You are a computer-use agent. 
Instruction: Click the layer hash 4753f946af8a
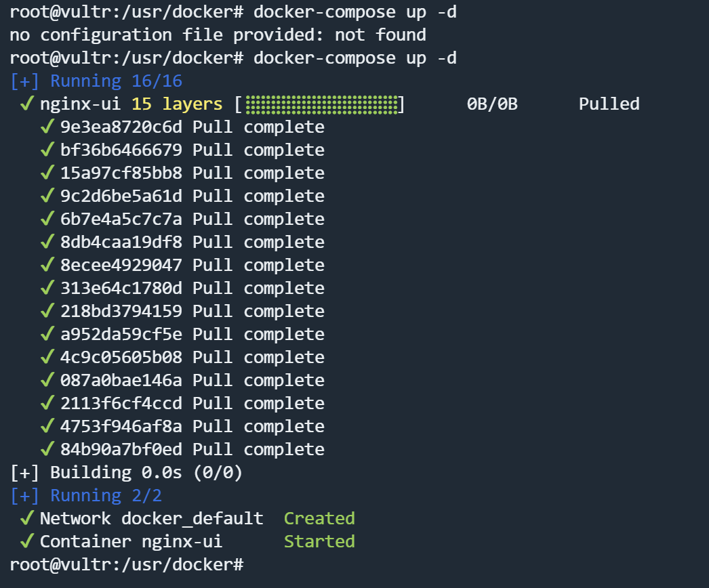(121, 427)
